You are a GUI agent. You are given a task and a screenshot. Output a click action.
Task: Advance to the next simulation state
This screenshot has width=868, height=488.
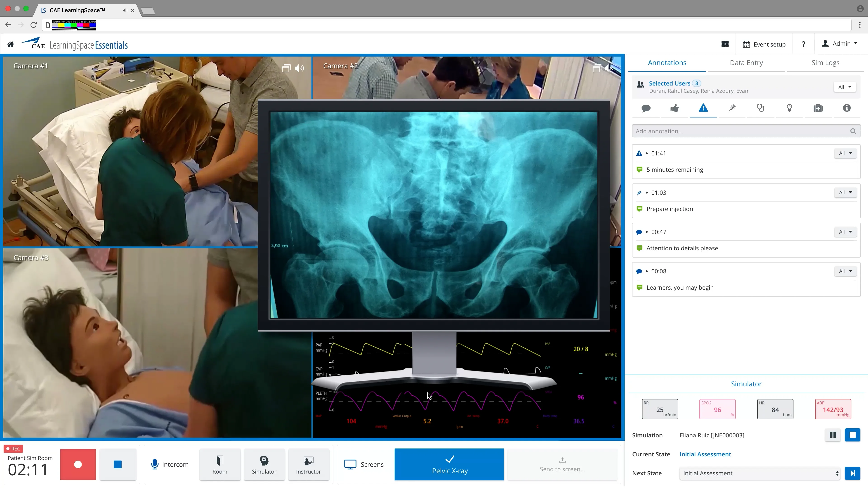point(852,474)
